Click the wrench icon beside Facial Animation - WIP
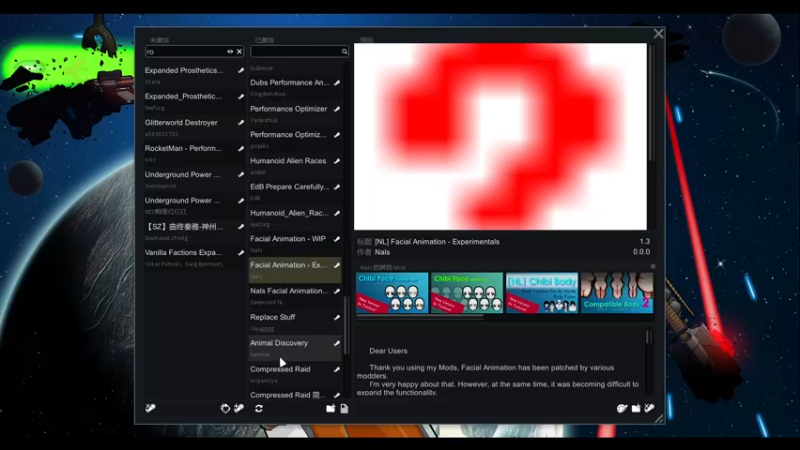800x450 pixels. coord(337,239)
